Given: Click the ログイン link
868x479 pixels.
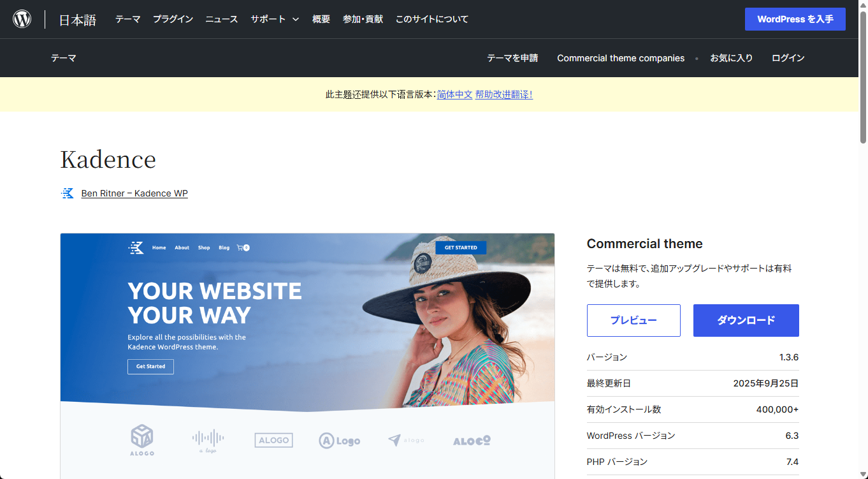Looking at the screenshot, I should pyautogui.click(x=788, y=58).
